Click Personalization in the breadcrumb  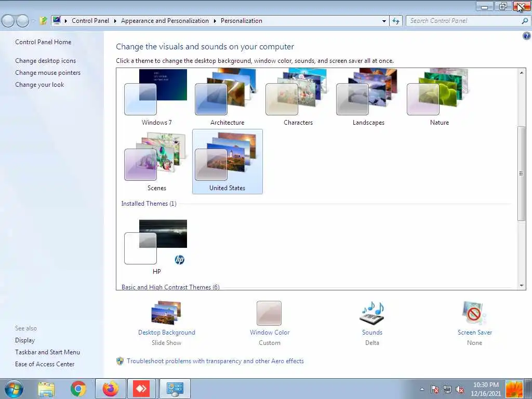click(x=241, y=21)
